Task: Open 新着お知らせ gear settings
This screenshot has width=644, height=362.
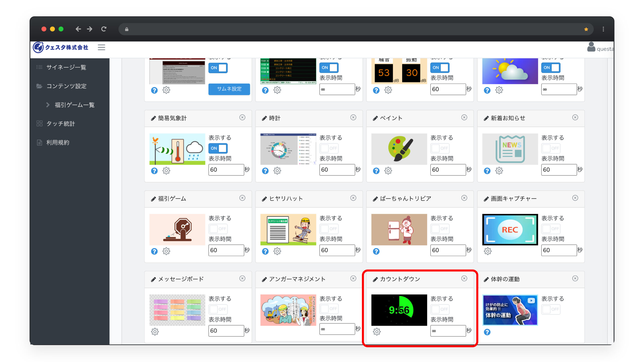Action: (499, 171)
